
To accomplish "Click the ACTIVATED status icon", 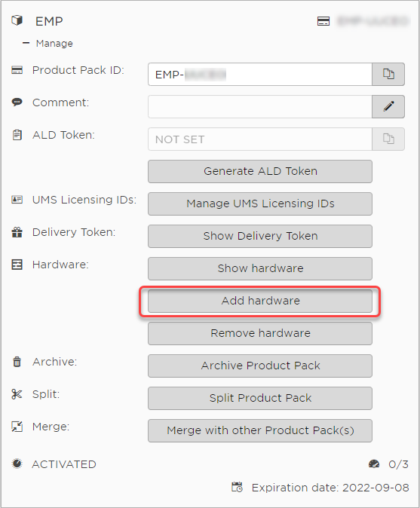I will pyautogui.click(x=17, y=464).
